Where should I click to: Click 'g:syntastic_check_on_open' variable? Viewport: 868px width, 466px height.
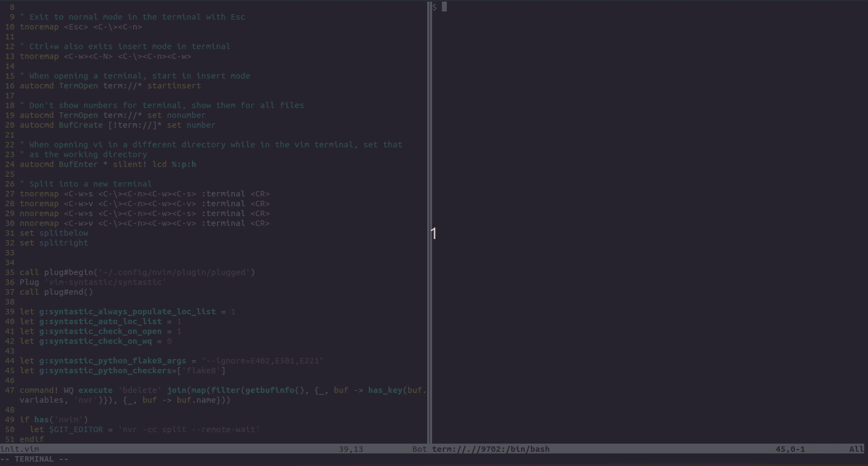point(100,331)
